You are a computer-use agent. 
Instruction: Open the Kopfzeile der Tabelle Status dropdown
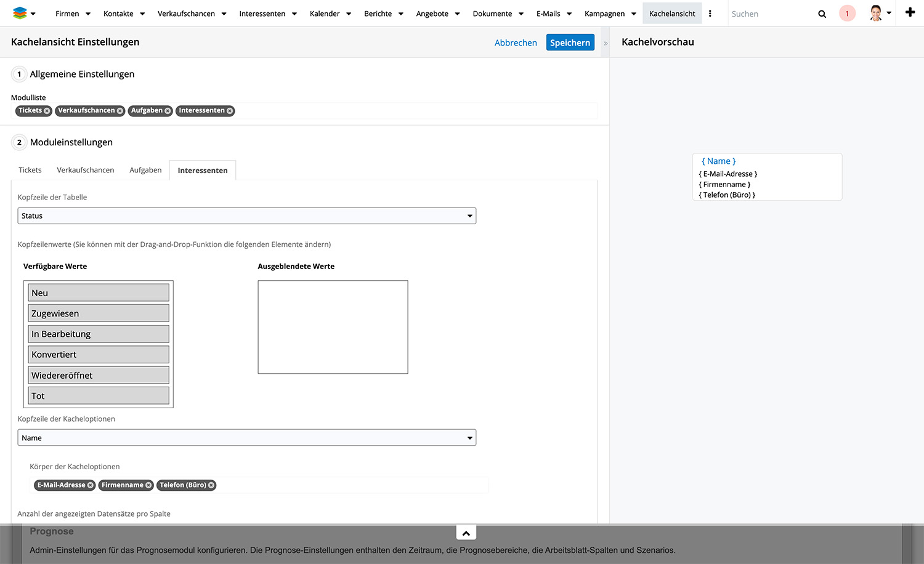click(x=246, y=216)
